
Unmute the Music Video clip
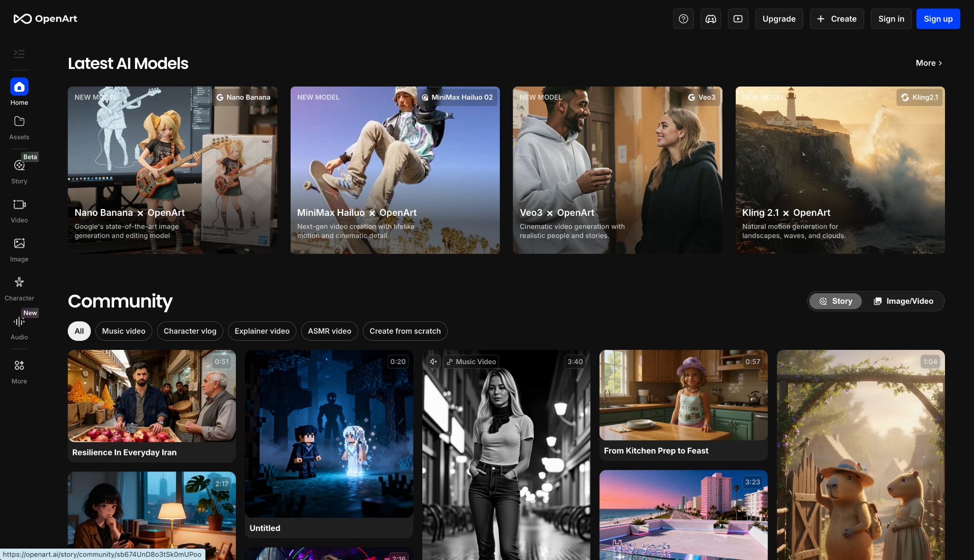433,361
